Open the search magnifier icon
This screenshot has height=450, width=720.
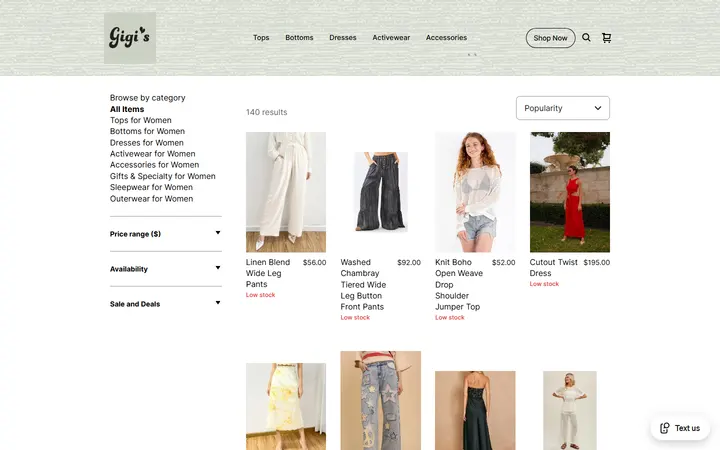point(586,38)
